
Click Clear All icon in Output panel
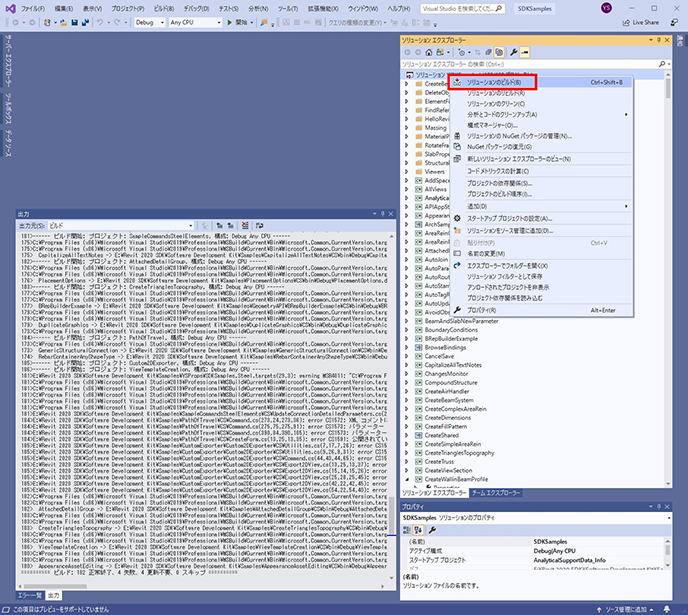(245, 225)
